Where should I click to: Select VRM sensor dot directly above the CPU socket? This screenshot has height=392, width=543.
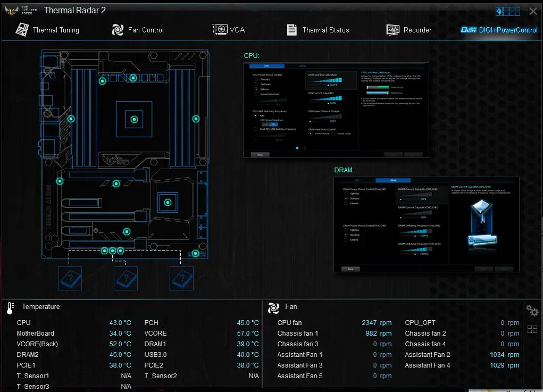pos(133,78)
